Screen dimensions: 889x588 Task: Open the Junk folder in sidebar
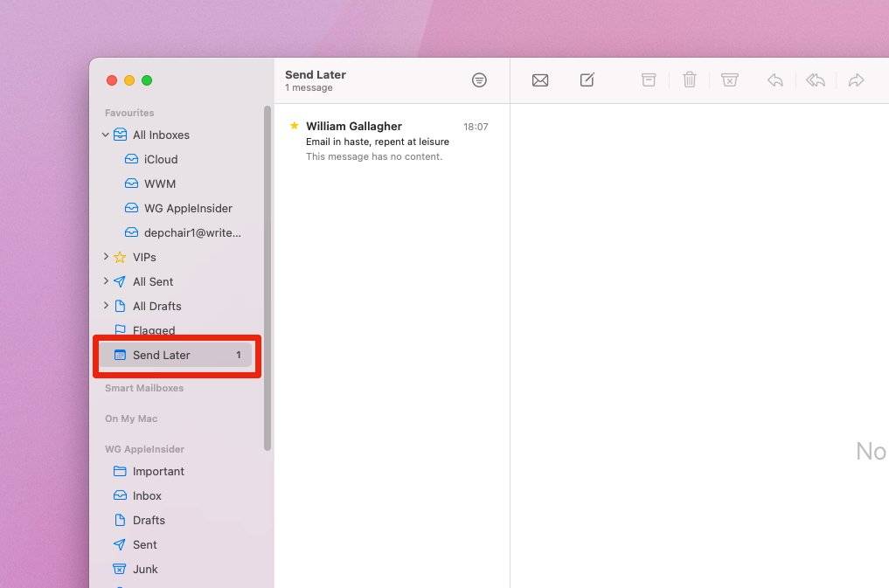[x=145, y=569]
